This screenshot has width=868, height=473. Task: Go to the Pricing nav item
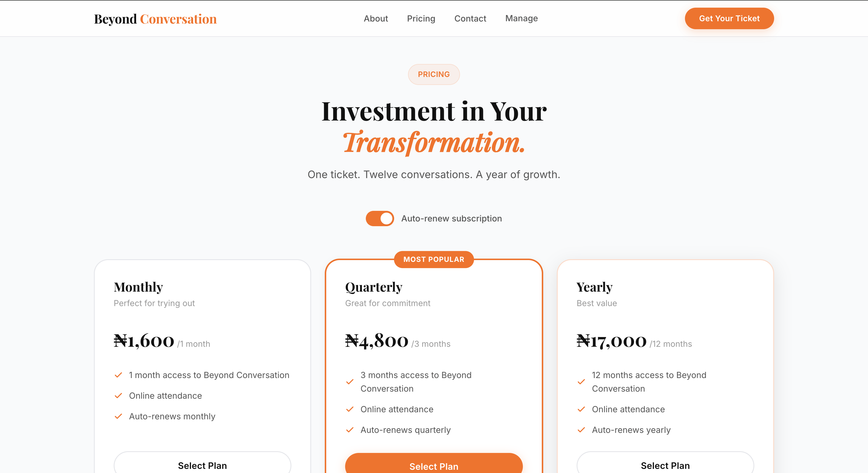coord(421,19)
